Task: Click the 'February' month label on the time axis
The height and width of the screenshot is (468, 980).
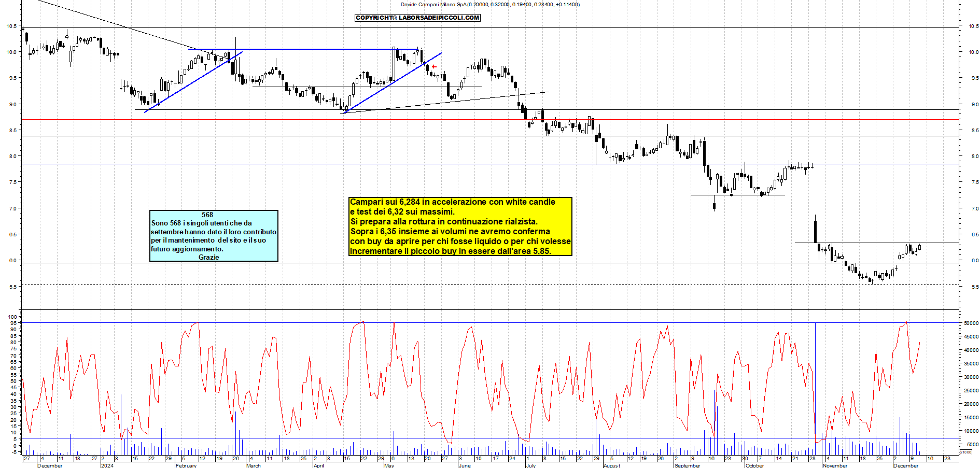Action: tap(186, 465)
